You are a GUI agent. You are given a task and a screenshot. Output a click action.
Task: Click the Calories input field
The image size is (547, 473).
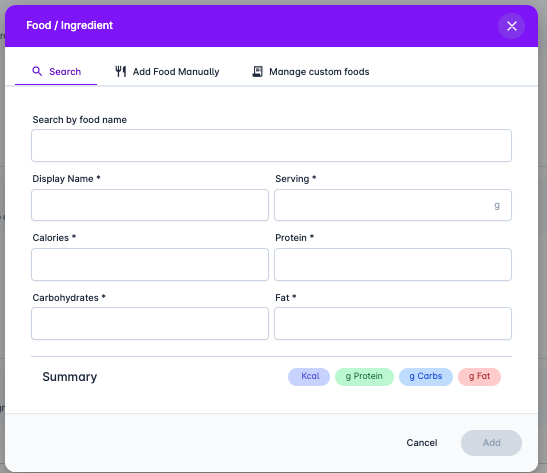click(150, 264)
